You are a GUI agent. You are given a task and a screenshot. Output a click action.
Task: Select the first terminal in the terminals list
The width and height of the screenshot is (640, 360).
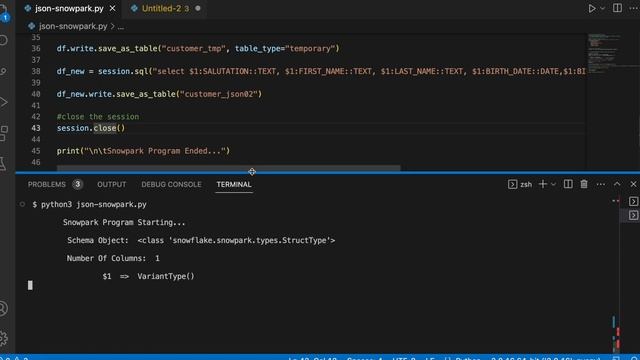pos(633,201)
